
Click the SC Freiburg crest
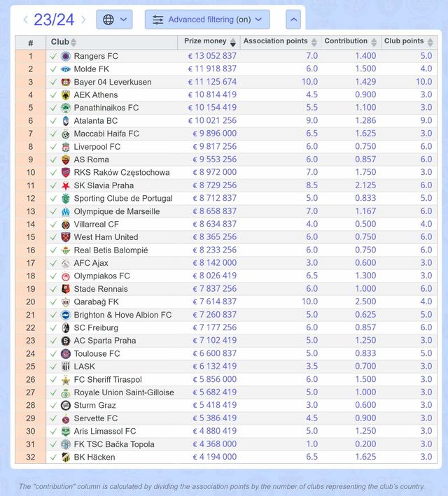pos(66,328)
